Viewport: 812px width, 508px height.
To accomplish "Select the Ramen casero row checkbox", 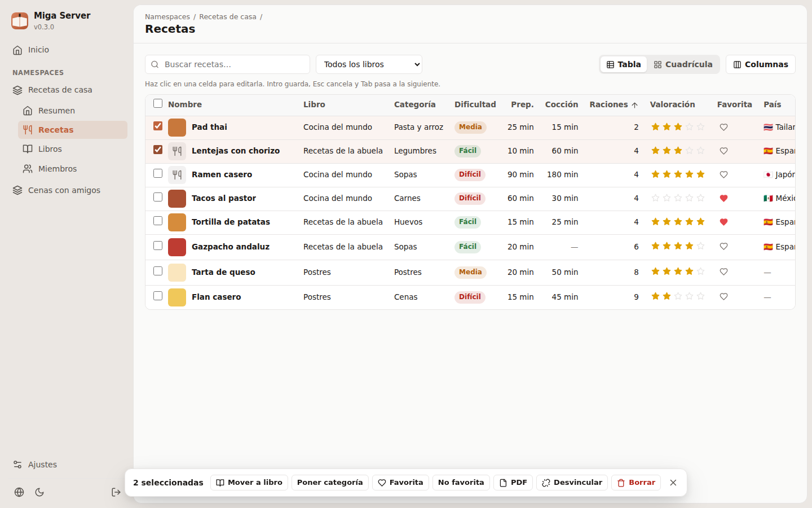I will 158,173.
